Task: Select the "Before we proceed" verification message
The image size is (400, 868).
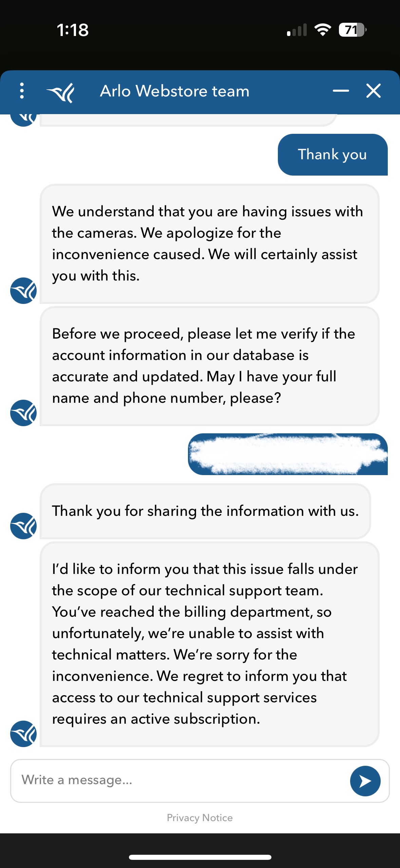Action: [209, 366]
